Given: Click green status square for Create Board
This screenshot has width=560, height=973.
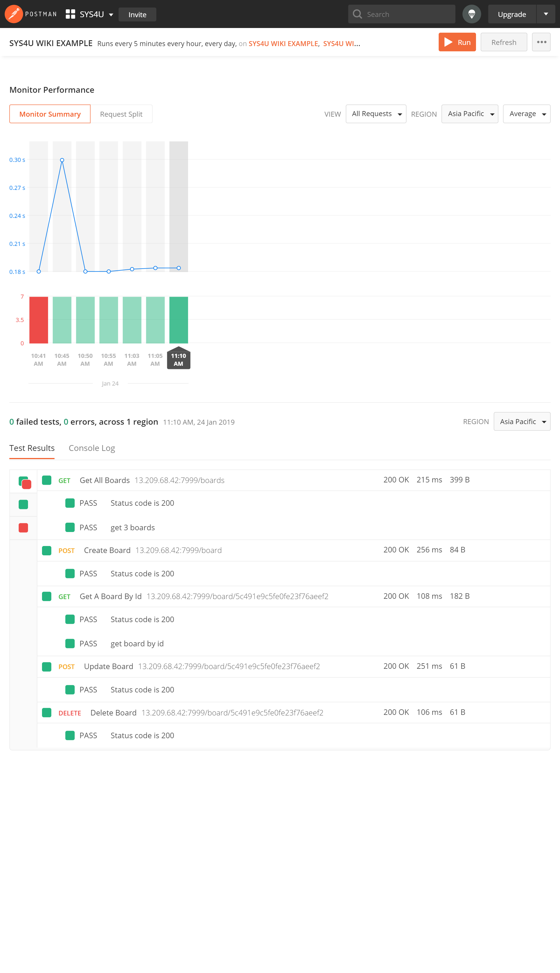Looking at the screenshot, I should tap(47, 550).
